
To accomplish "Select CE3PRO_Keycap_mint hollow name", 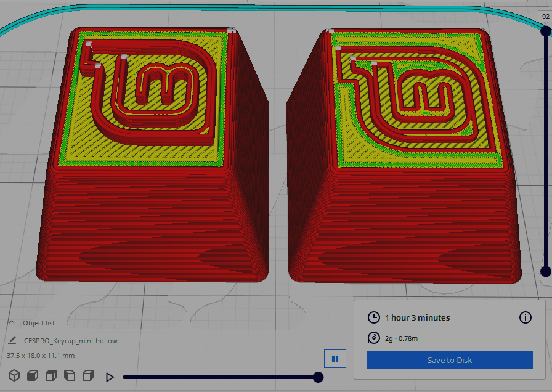I will pyautogui.click(x=71, y=341).
